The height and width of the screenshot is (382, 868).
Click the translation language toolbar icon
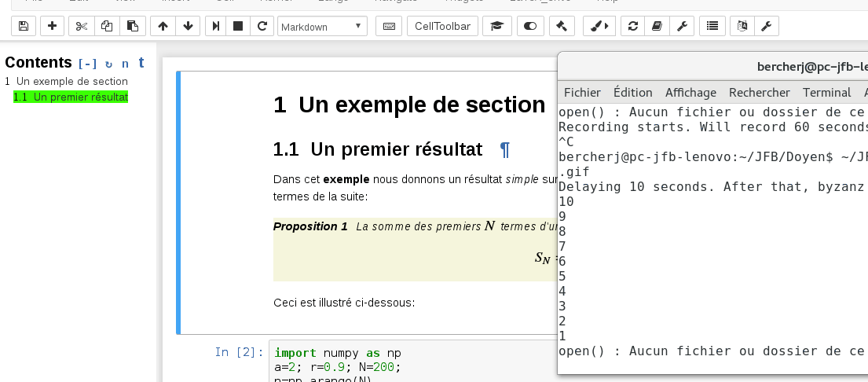742,26
